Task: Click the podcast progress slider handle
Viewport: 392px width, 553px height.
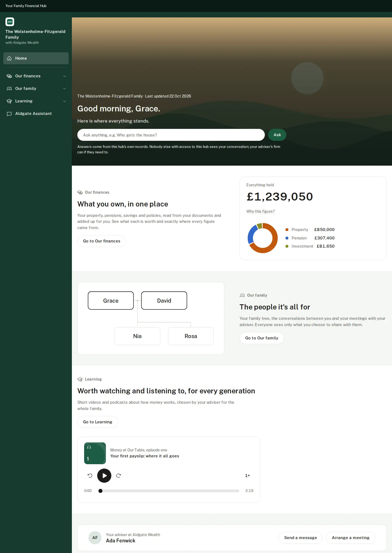Action: pyautogui.click(x=100, y=491)
